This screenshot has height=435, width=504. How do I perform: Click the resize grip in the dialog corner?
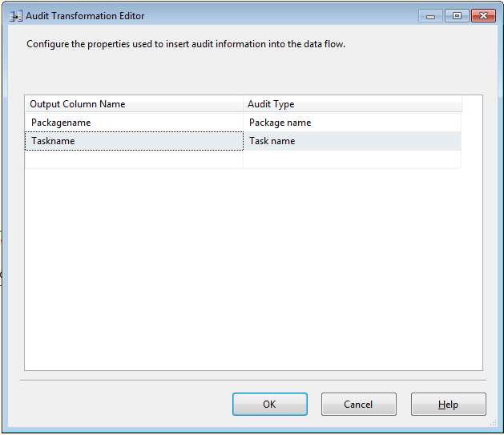[494, 426]
